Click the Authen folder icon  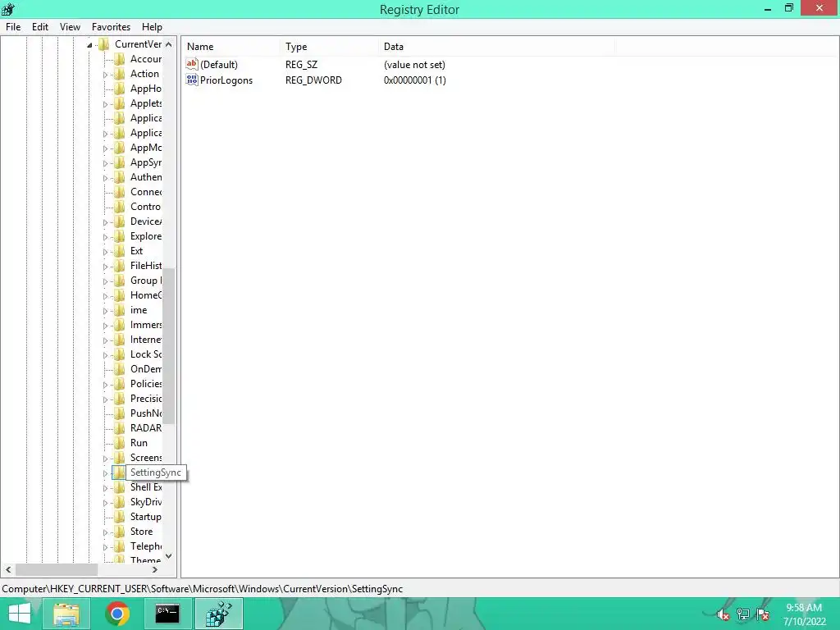[x=119, y=177]
